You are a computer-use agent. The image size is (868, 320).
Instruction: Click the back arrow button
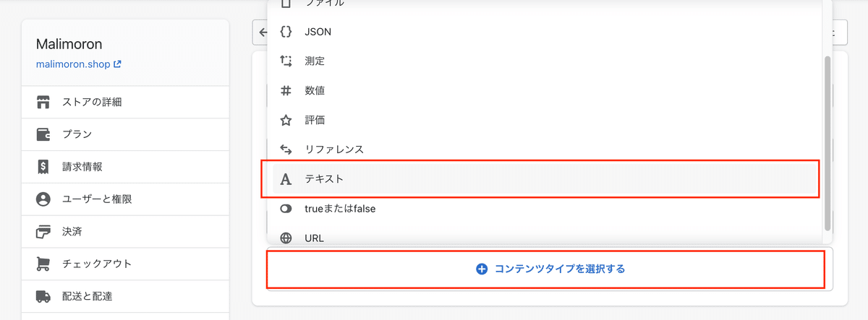(260, 32)
